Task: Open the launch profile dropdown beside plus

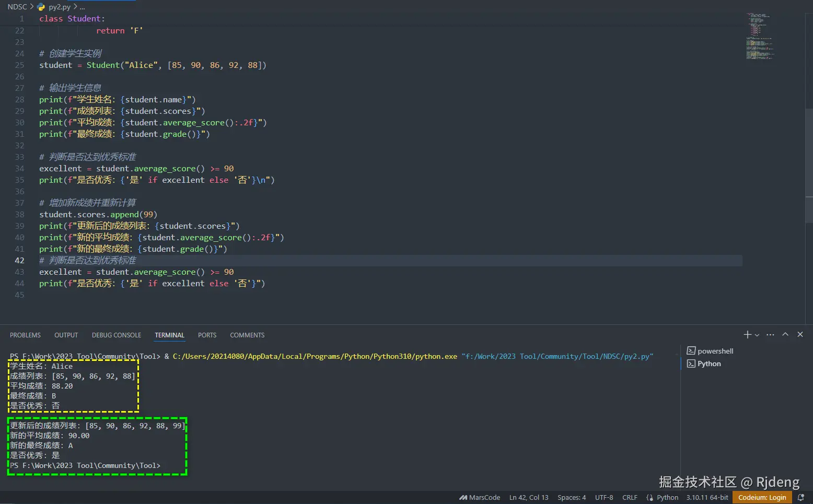Action: [757, 335]
